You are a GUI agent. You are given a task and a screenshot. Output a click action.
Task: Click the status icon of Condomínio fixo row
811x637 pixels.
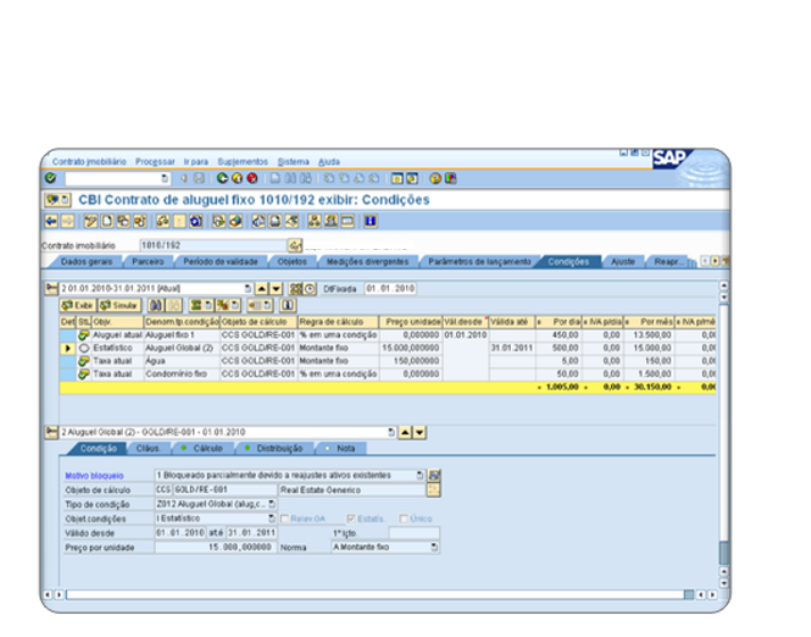coord(84,374)
